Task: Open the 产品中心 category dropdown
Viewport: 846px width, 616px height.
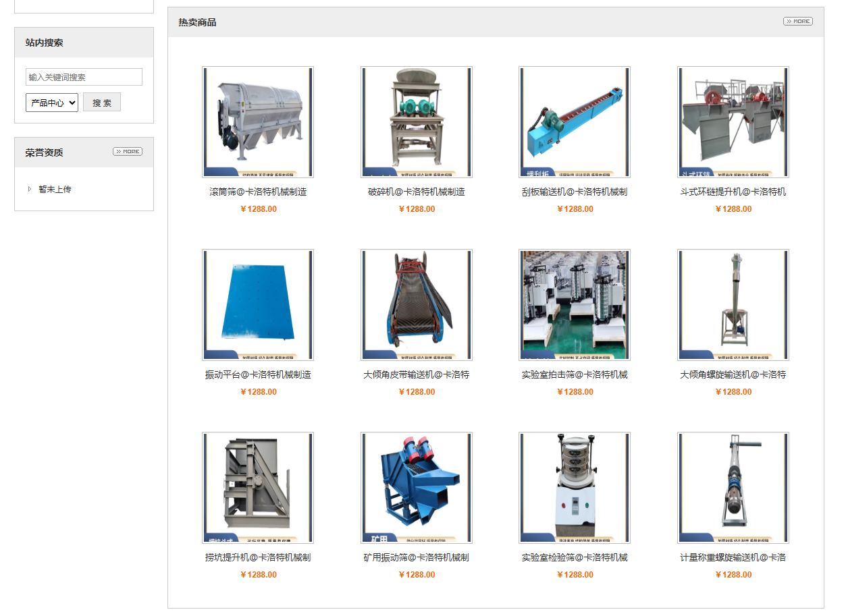Action: [52, 103]
